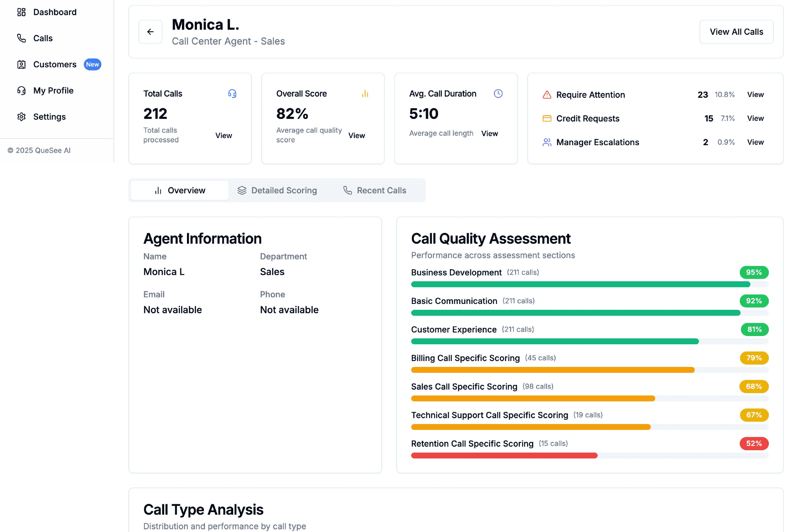
Task: Click the Settings gear icon in sidebar
Action: coord(22,117)
